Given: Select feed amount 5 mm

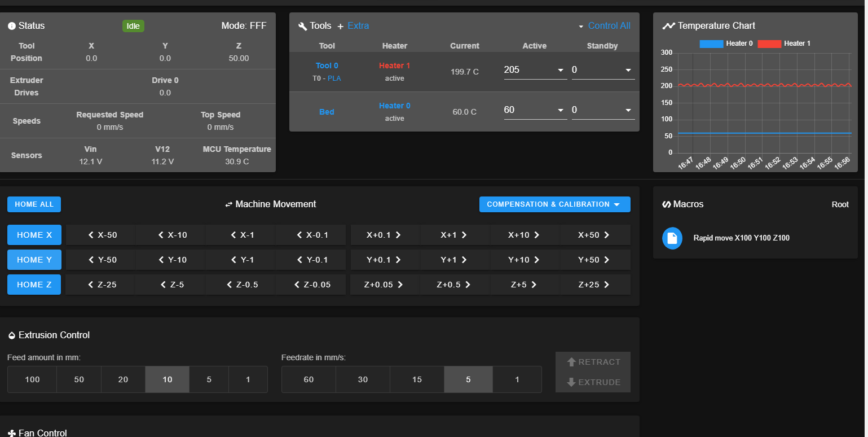Looking at the screenshot, I should pyautogui.click(x=209, y=379).
